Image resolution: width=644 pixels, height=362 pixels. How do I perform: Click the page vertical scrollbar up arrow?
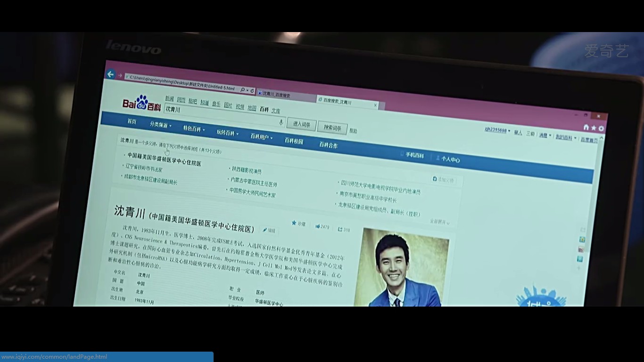pyautogui.click(x=601, y=138)
